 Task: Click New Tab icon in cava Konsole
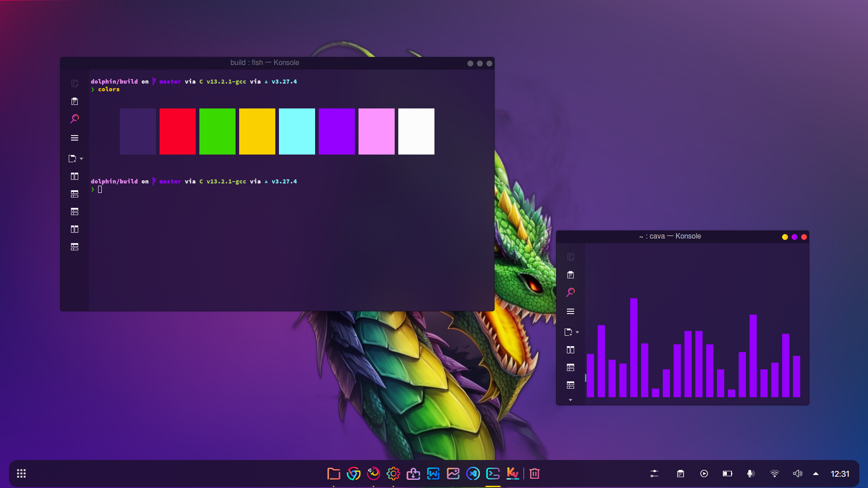[x=568, y=332]
